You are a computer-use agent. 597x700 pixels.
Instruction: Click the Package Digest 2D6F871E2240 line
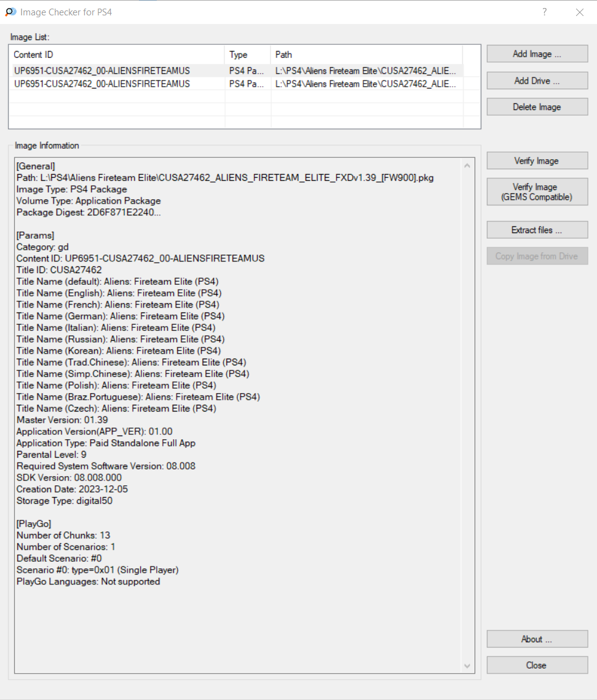[x=89, y=212]
